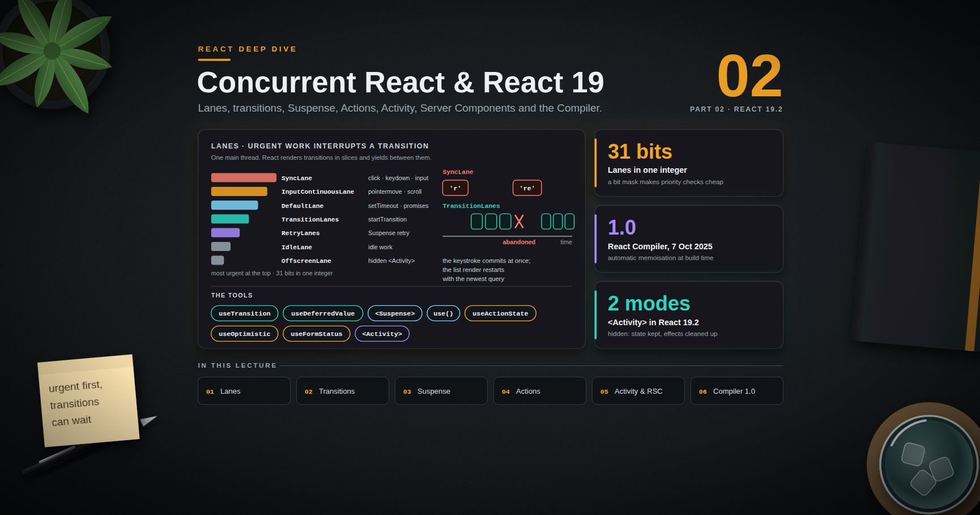
Task: Click the <Activity> tool chip
Action: pyautogui.click(x=382, y=334)
